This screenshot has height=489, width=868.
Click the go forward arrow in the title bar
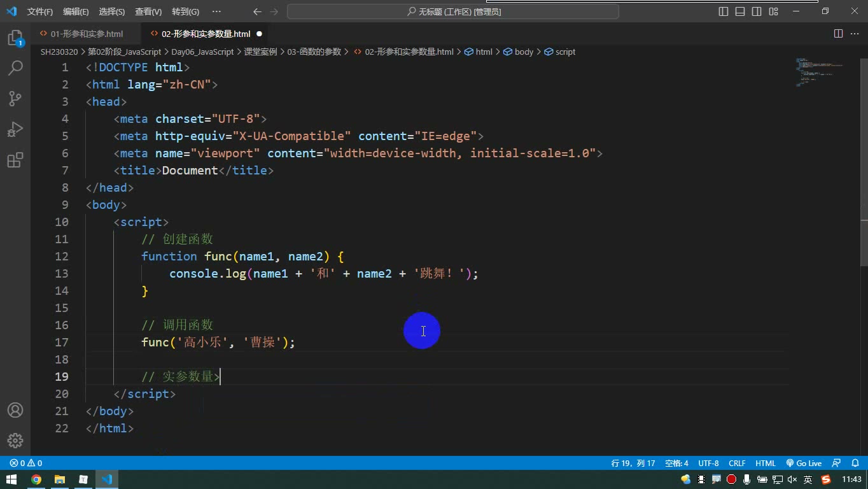point(274,11)
